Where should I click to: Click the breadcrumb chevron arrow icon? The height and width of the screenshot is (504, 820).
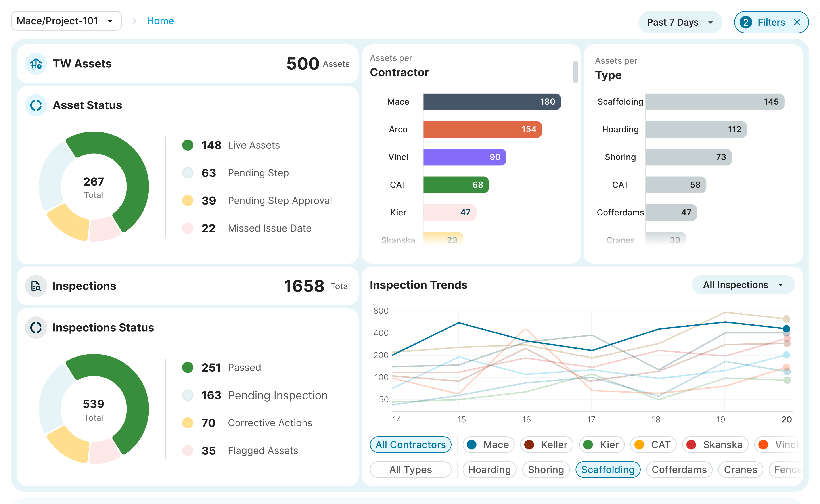[134, 21]
